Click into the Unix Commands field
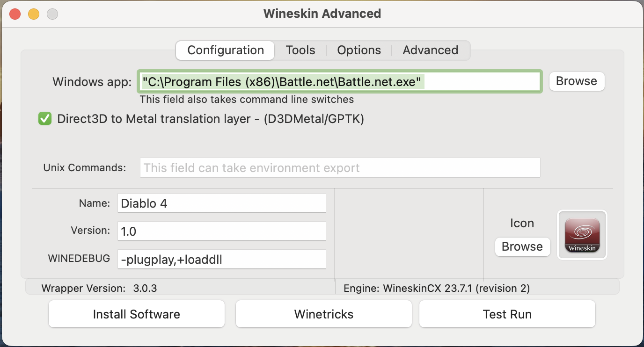644x347 pixels. [x=340, y=167]
